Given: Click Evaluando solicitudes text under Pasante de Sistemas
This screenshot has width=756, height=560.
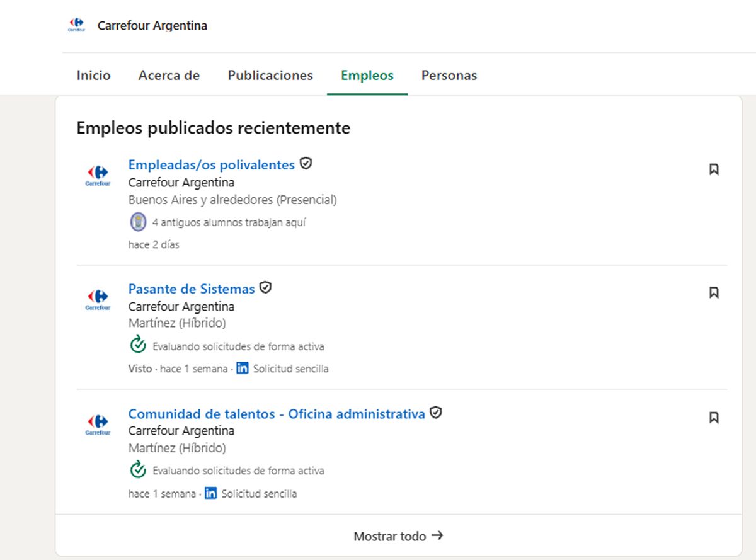Looking at the screenshot, I should (x=239, y=346).
